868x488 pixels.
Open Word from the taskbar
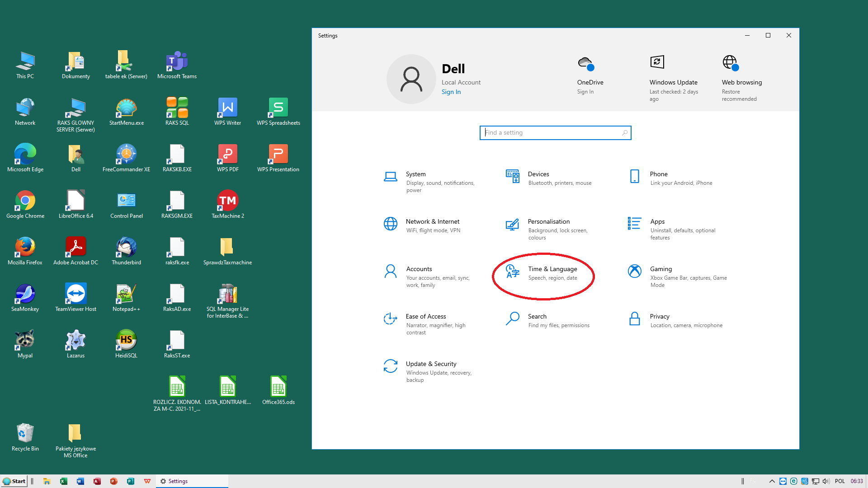click(x=80, y=481)
